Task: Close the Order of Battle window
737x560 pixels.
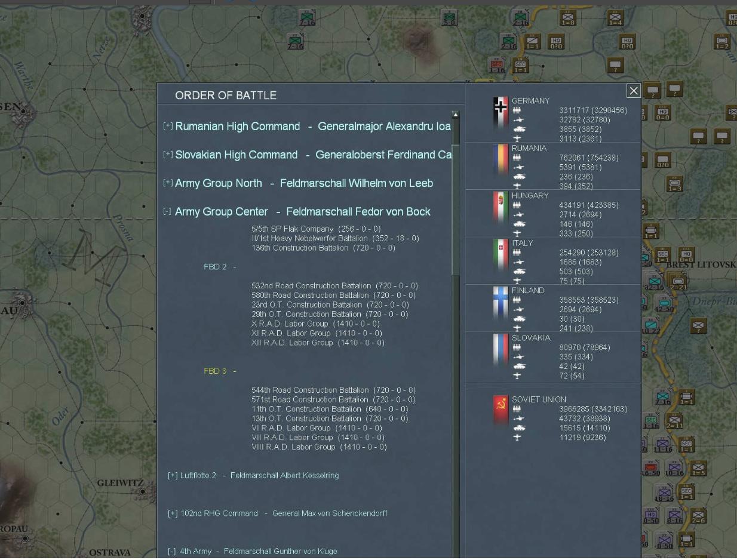Action: 634,91
